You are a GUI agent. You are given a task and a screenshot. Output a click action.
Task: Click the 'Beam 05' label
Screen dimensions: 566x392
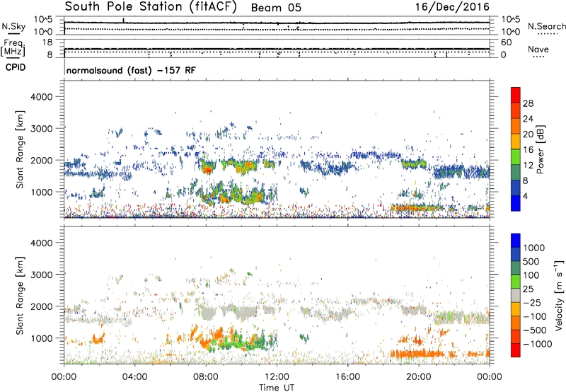pyautogui.click(x=276, y=8)
